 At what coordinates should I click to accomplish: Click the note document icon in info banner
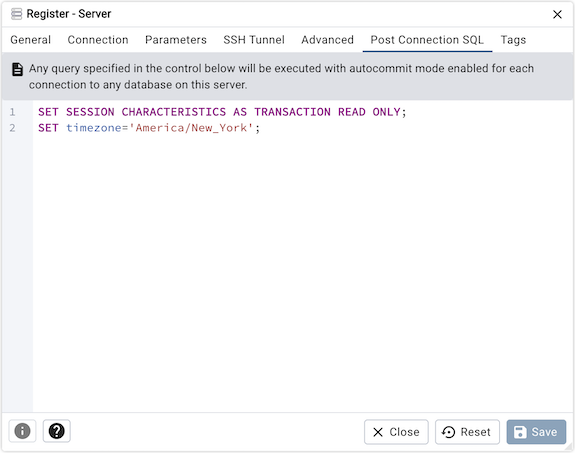point(17,69)
